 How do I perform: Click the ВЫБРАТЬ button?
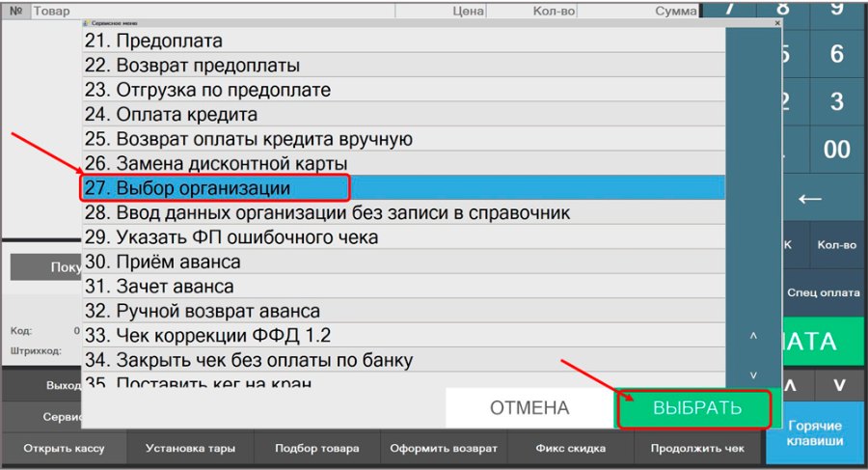tap(696, 408)
